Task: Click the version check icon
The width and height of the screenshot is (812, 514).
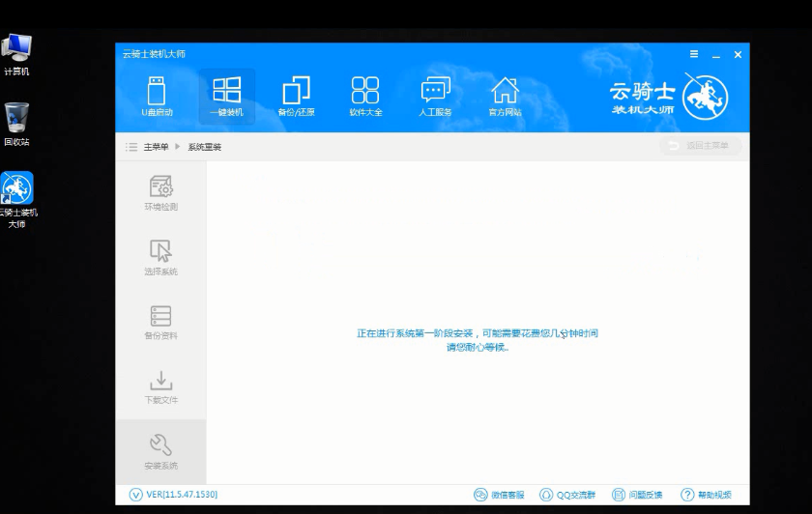Action: (135, 495)
